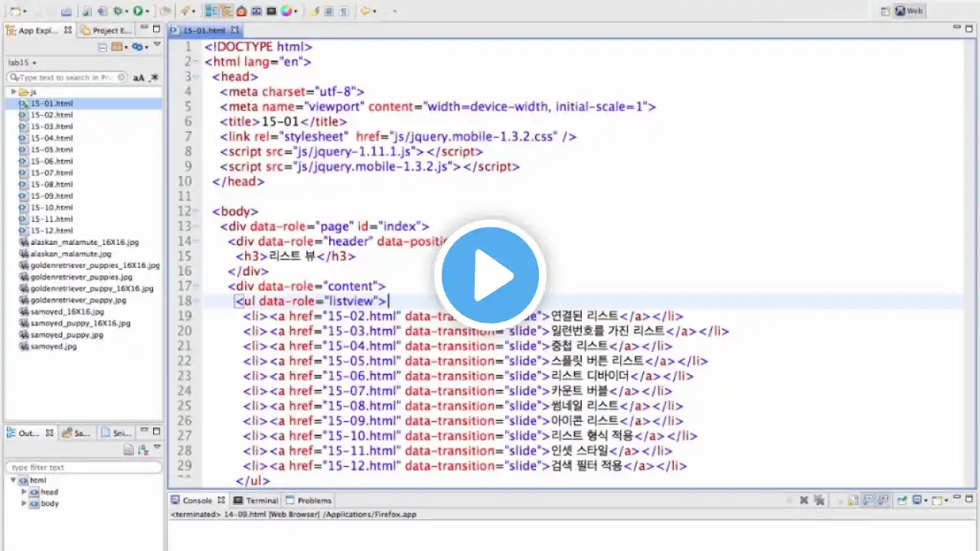Screen dimensions: 980x551
Task: Click the black screen toolbar icon
Action: tap(271, 11)
